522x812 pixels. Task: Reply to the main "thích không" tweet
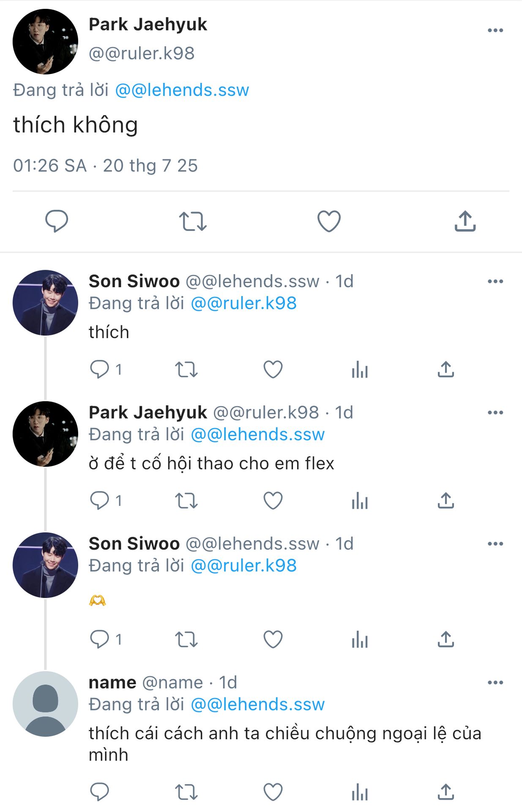[57, 221]
